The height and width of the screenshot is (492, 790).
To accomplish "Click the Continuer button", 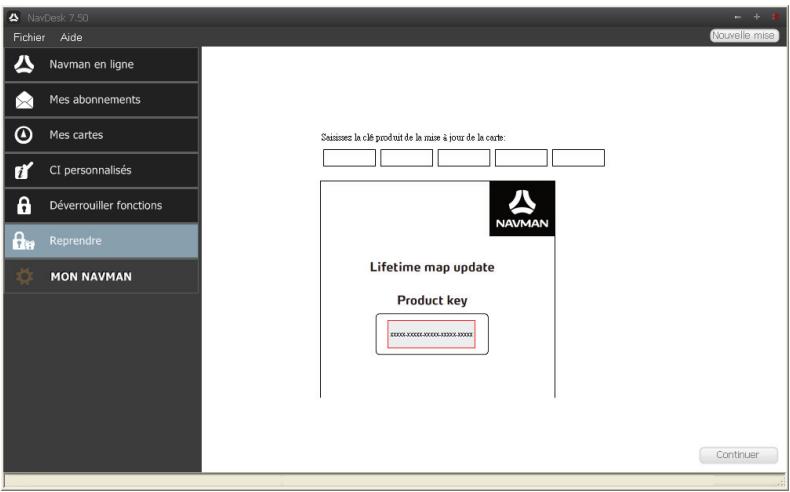I will (x=738, y=455).
